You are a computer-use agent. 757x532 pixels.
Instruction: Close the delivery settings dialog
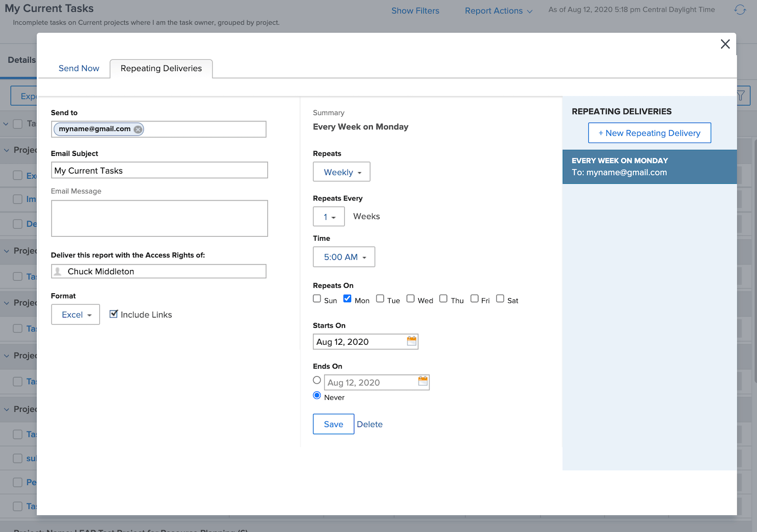(x=725, y=44)
